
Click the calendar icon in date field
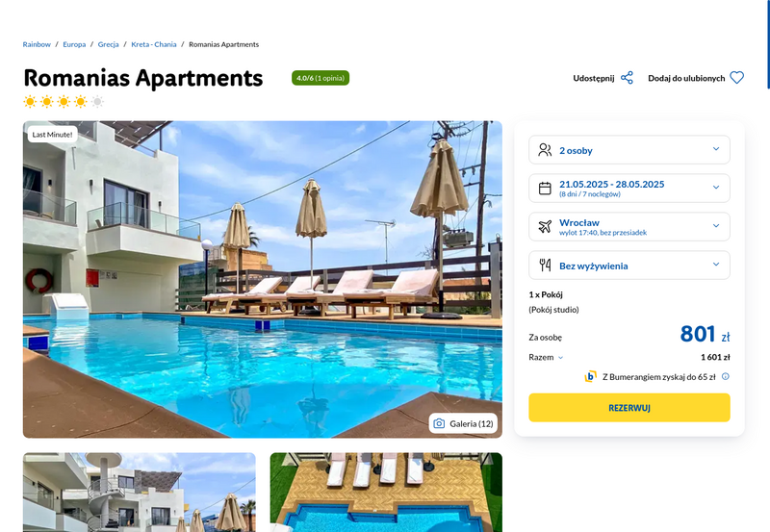coord(545,188)
